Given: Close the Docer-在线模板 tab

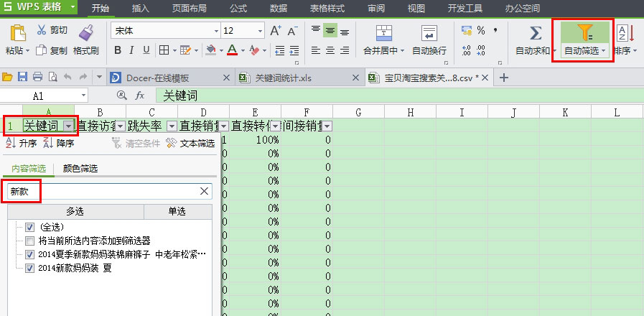Looking at the screenshot, I should click(x=226, y=78).
